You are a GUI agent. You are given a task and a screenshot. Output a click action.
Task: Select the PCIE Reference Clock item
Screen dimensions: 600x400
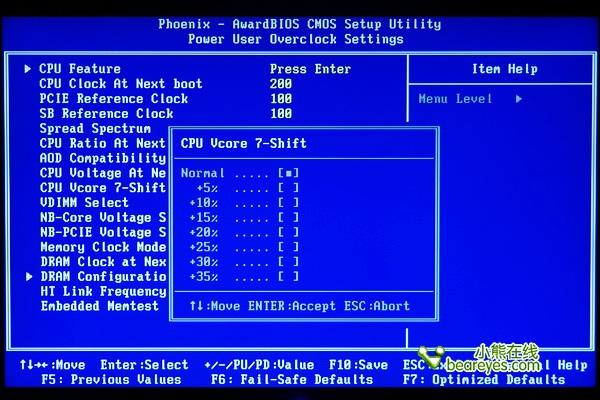pyautogui.click(x=113, y=99)
